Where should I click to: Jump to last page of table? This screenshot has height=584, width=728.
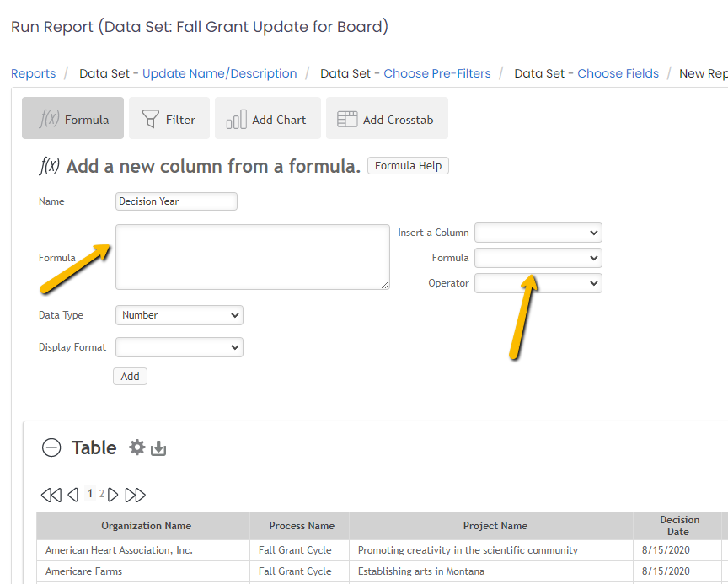(135, 495)
